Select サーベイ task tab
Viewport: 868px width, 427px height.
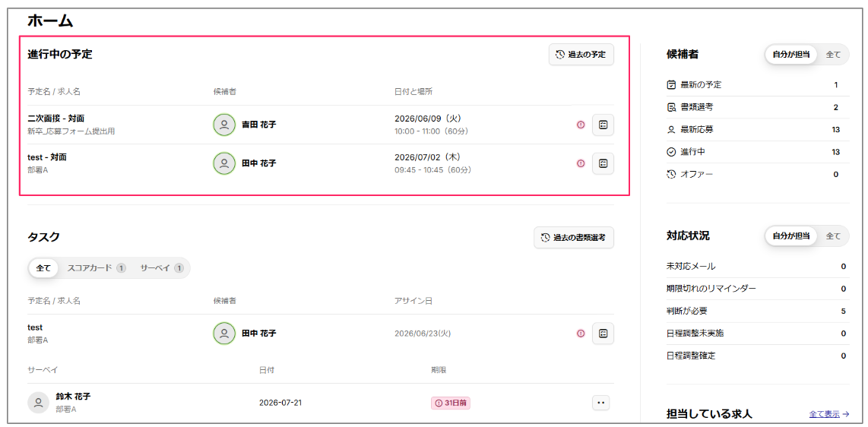161,268
